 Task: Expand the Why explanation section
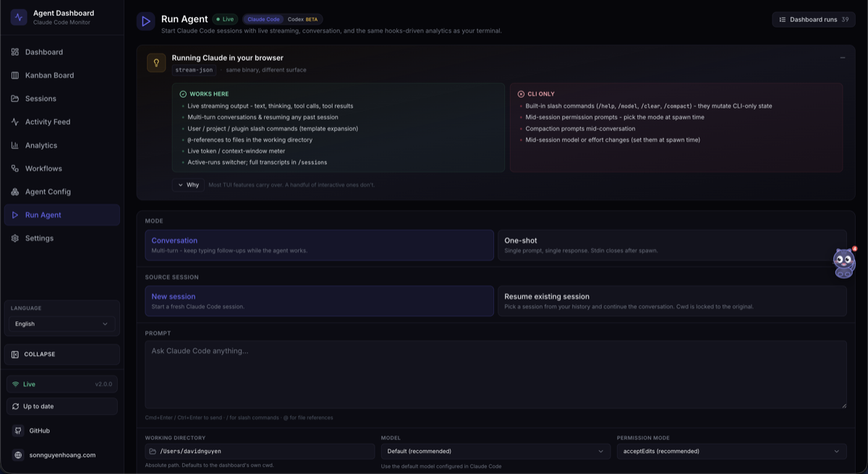click(x=188, y=185)
